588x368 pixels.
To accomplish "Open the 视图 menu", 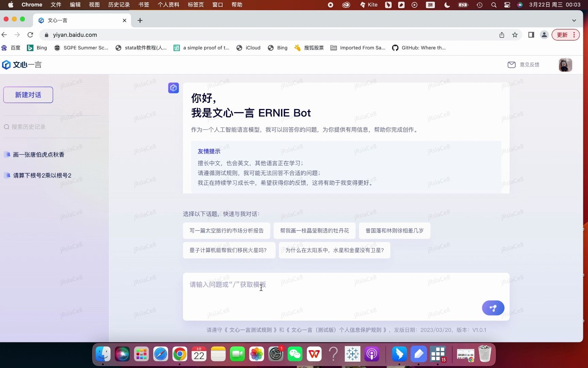I will tap(94, 5).
